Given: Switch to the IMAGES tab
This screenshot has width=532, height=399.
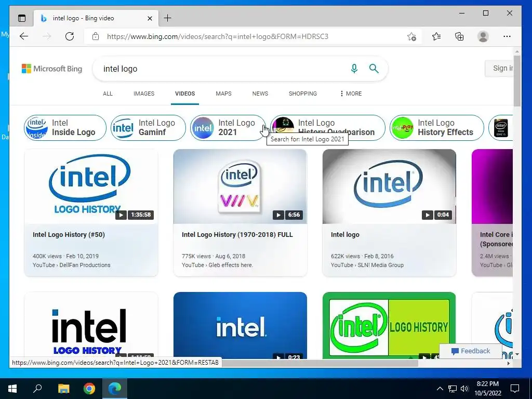Looking at the screenshot, I should coord(144,94).
